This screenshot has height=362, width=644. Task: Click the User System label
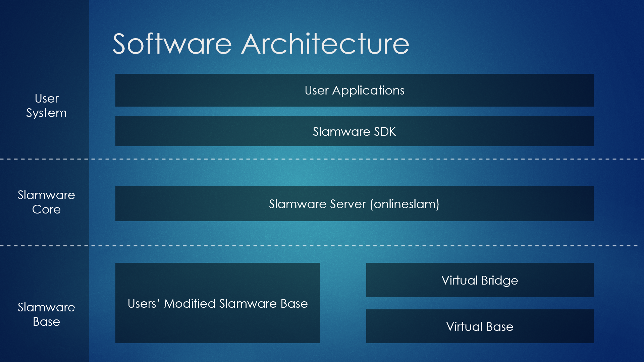pyautogui.click(x=46, y=106)
